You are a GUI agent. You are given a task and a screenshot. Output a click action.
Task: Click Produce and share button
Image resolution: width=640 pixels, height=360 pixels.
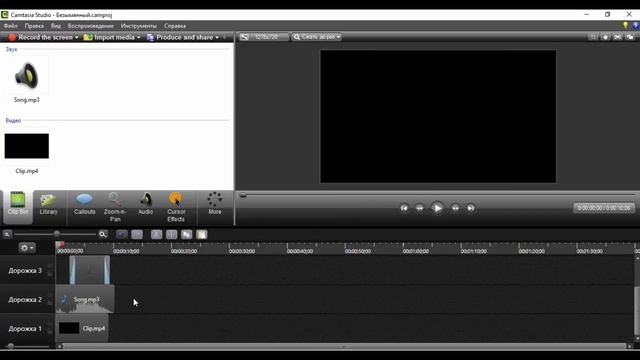180,37
